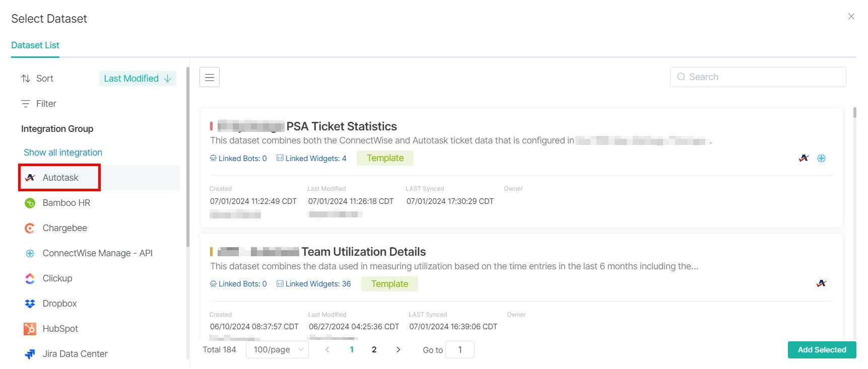Open the Filter options
Viewport: 868px width, 369px height.
pos(39,104)
